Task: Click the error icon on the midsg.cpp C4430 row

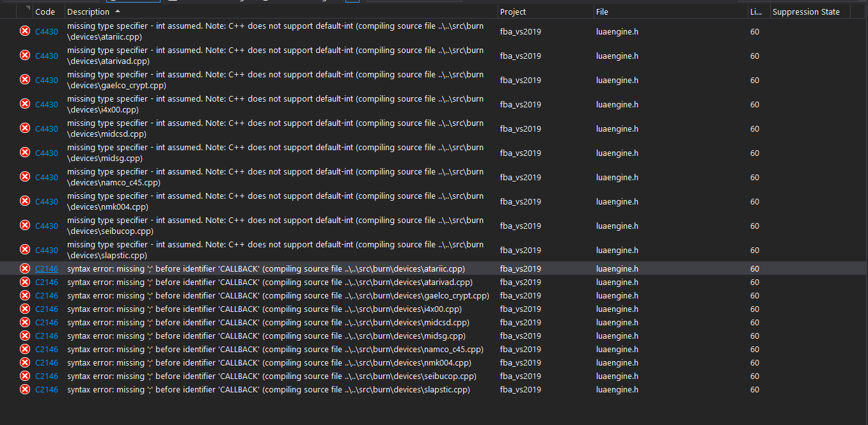Action: point(24,151)
